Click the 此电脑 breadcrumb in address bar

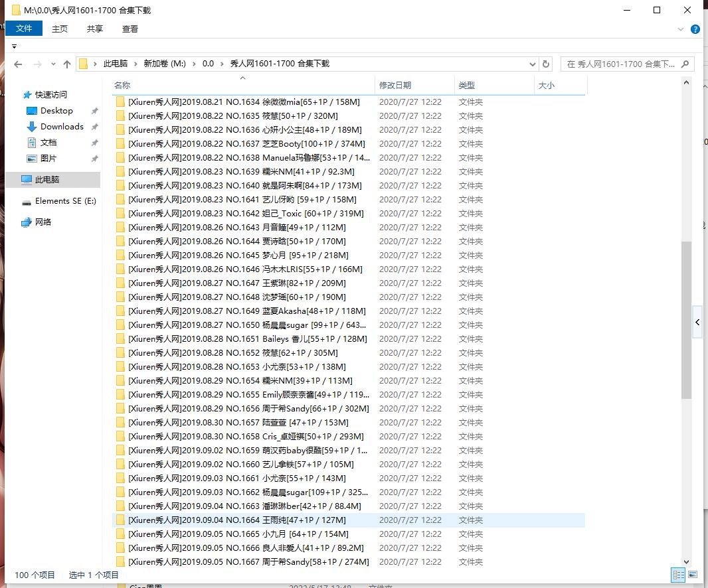click(x=116, y=64)
